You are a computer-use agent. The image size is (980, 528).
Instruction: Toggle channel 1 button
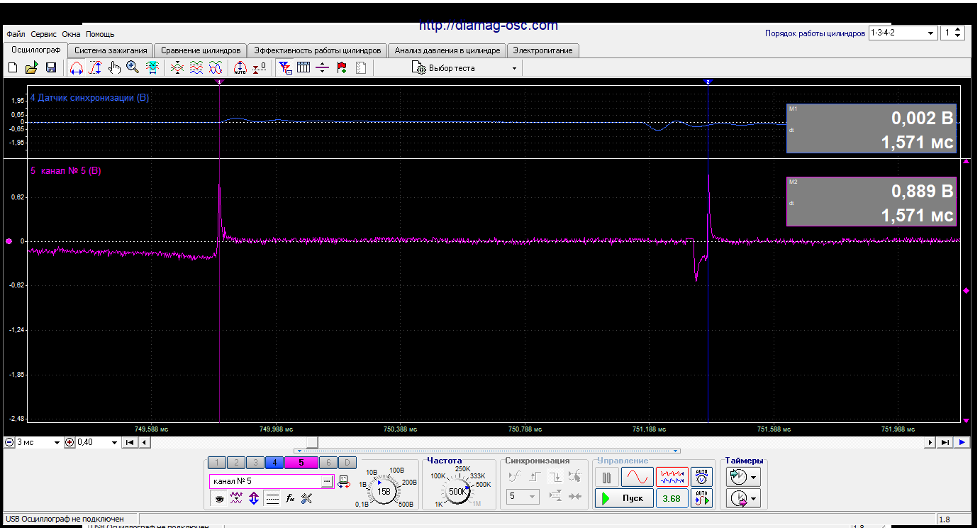(x=218, y=463)
